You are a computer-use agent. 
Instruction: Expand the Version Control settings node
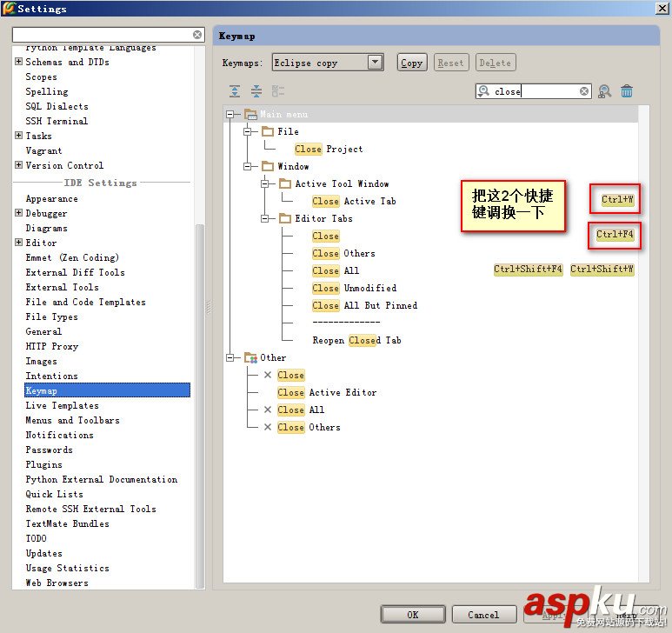click(18, 164)
